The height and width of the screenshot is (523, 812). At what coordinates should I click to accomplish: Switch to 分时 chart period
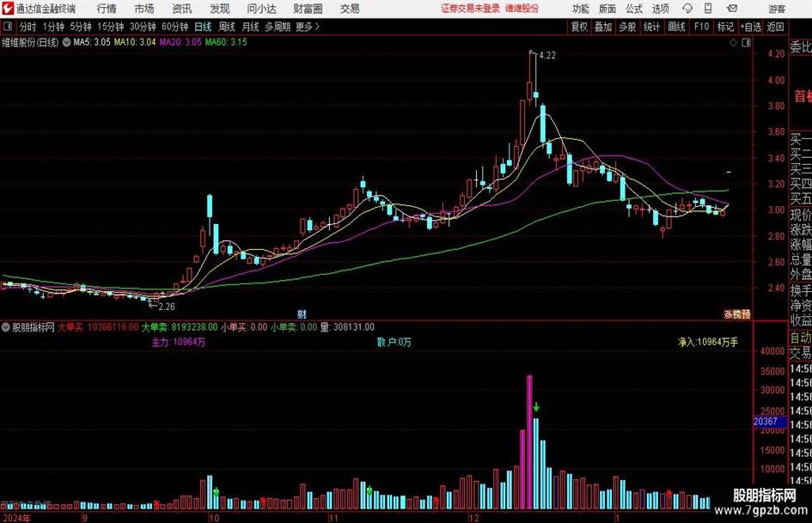click(28, 27)
